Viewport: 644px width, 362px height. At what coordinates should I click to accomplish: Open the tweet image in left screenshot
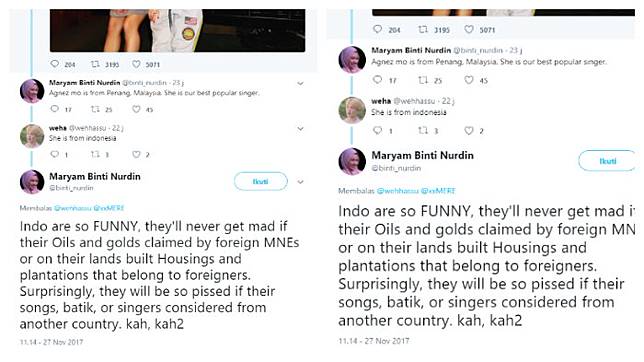177,30
